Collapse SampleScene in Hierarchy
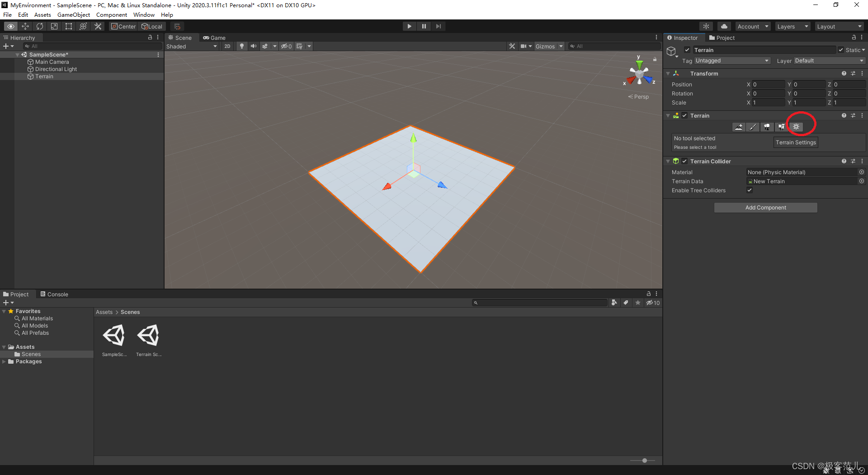This screenshot has width=868, height=475. (x=18, y=54)
